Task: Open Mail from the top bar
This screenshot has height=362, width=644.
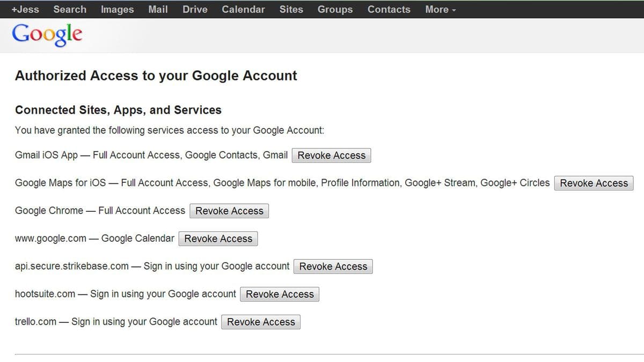Action: [158, 9]
